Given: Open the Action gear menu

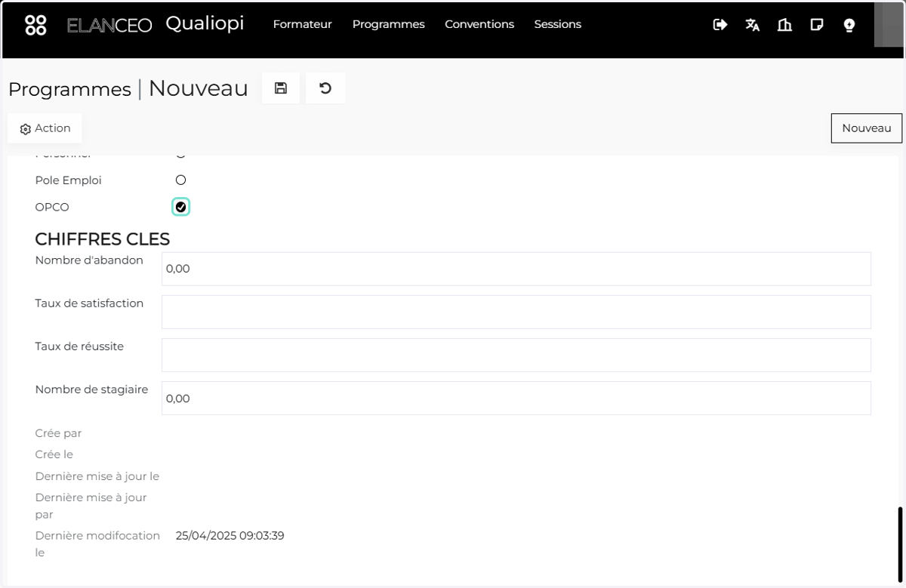Looking at the screenshot, I should point(45,128).
